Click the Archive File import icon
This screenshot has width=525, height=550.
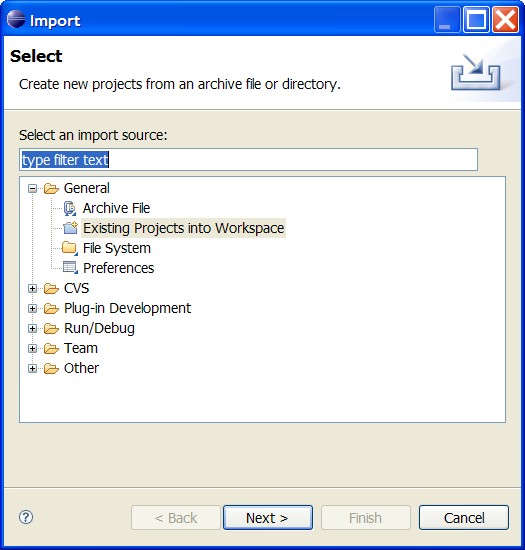tap(70, 208)
